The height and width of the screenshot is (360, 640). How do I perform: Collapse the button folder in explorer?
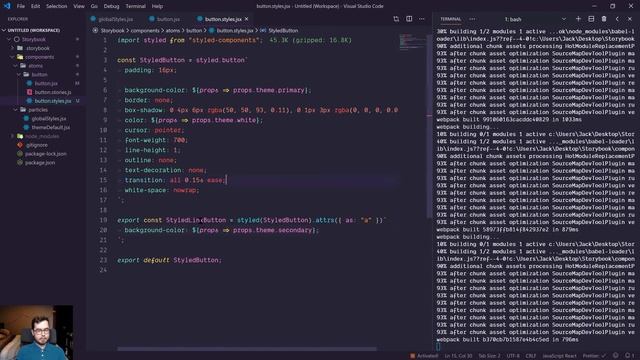click(40, 75)
